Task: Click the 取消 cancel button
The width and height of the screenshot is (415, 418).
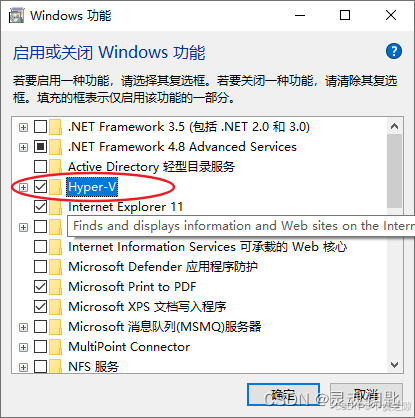Action: (366, 395)
